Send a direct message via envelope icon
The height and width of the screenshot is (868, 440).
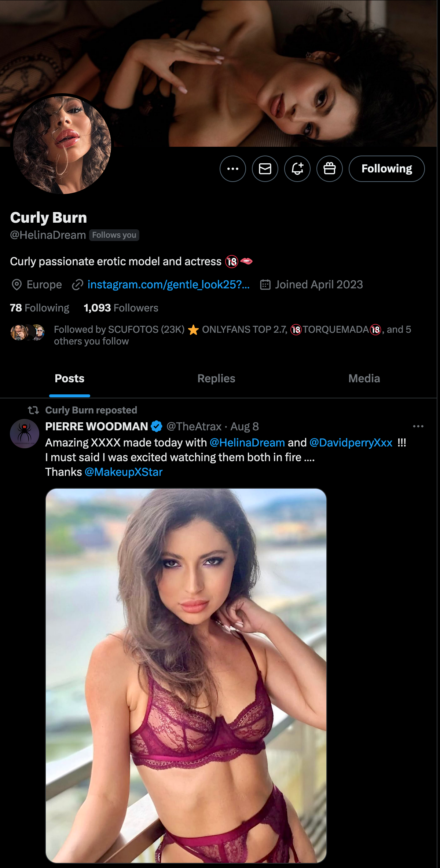[265, 169]
